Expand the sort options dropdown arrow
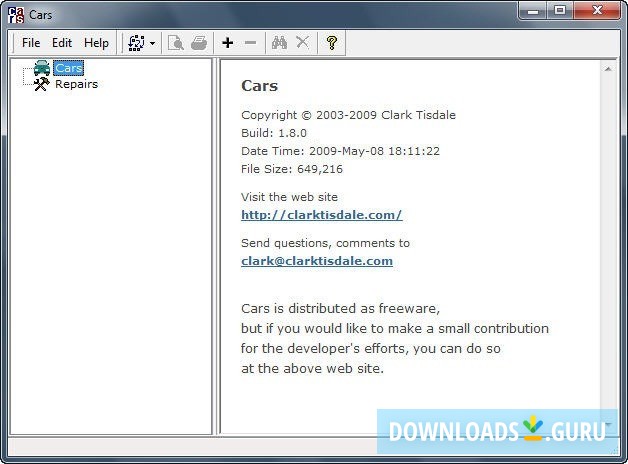628x464 pixels. [x=153, y=43]
